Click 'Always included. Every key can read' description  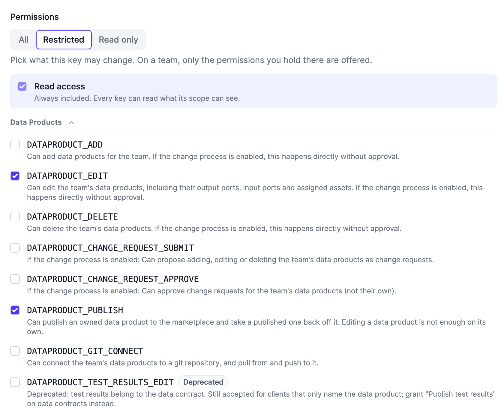[137, 98]
